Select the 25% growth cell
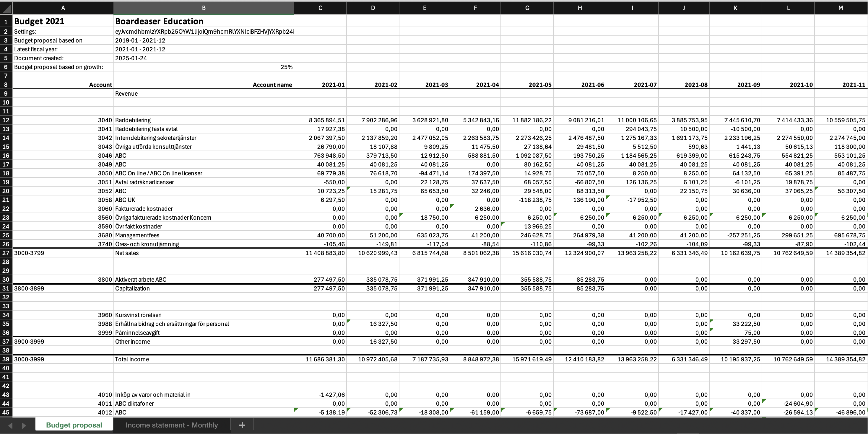Image resolution: width=868 pixels, height=434 pixels. (x=204, y=67)
